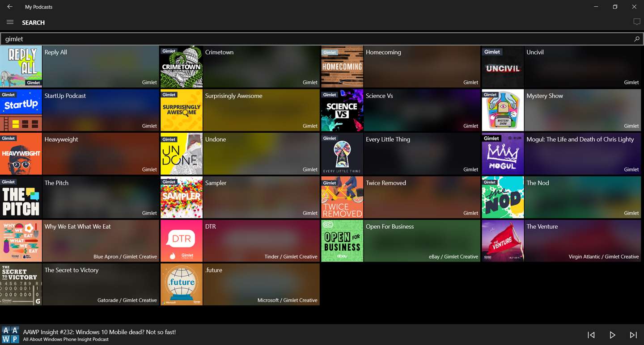Open the Mogul crown cover art
The image size is (644, 345).
coord(503,154)
